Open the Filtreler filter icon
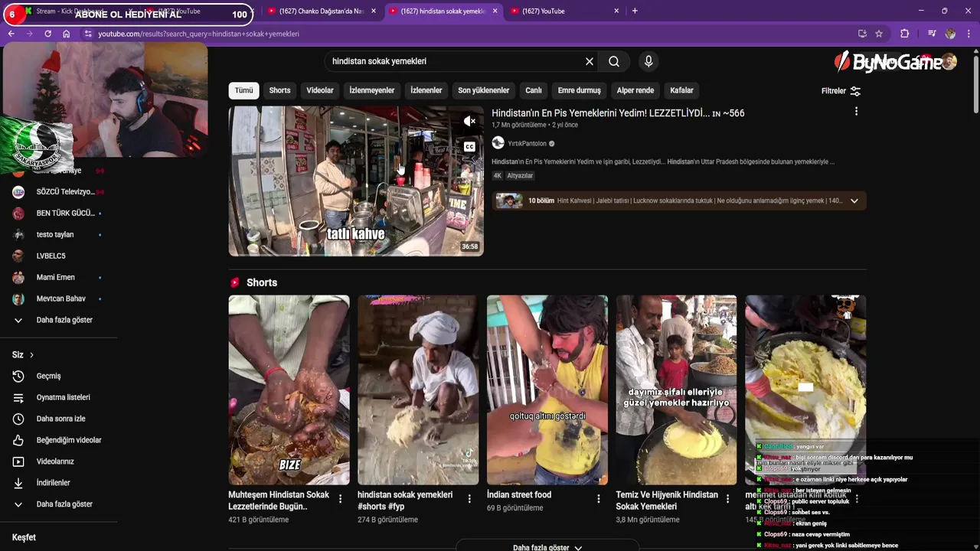980x551 pixels. 855,91
